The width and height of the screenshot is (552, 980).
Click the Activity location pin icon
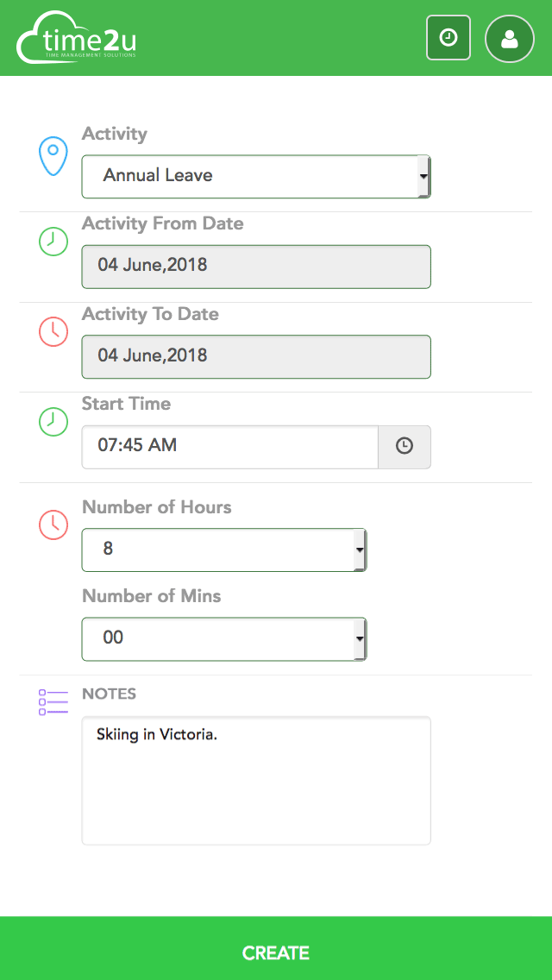(53, 155)
